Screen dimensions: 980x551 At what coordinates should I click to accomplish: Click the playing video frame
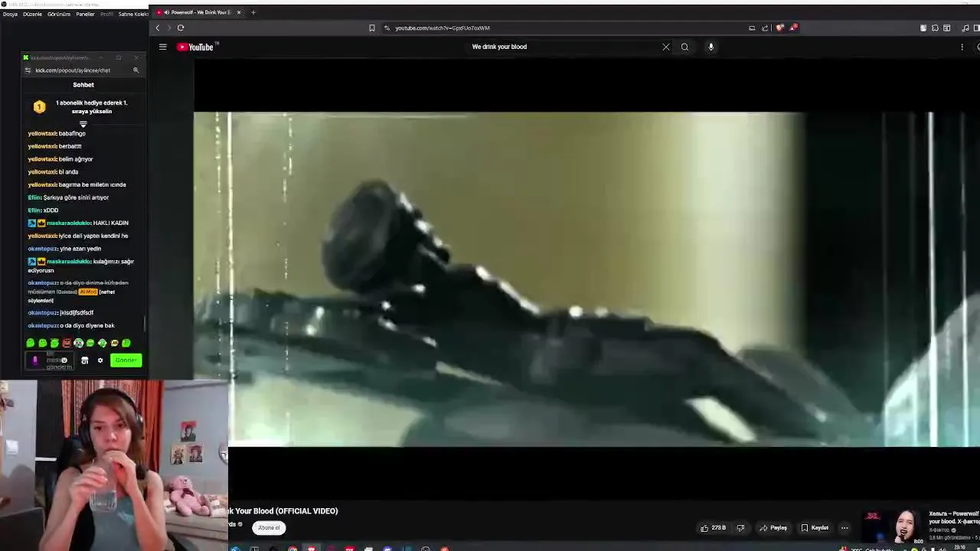click(586, 279)
